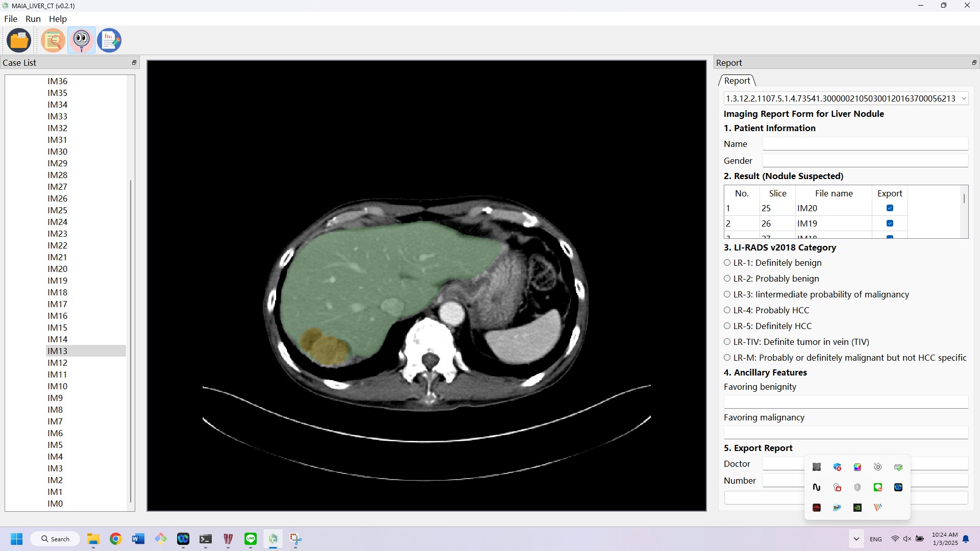Image resolution: width=980 pixels, height=551 pixels.
Task: Select IM13 in the case list
Action: click(86, 351)
